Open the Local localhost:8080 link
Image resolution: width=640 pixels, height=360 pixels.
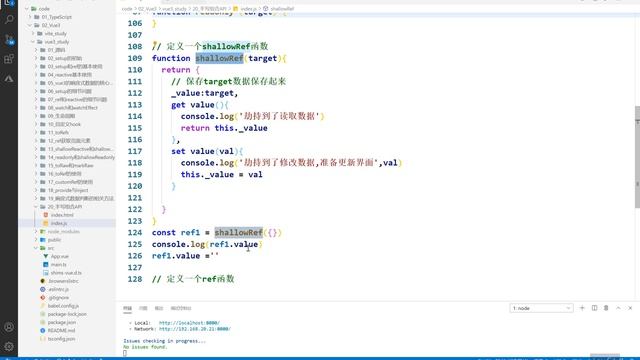tap(189, 323)
